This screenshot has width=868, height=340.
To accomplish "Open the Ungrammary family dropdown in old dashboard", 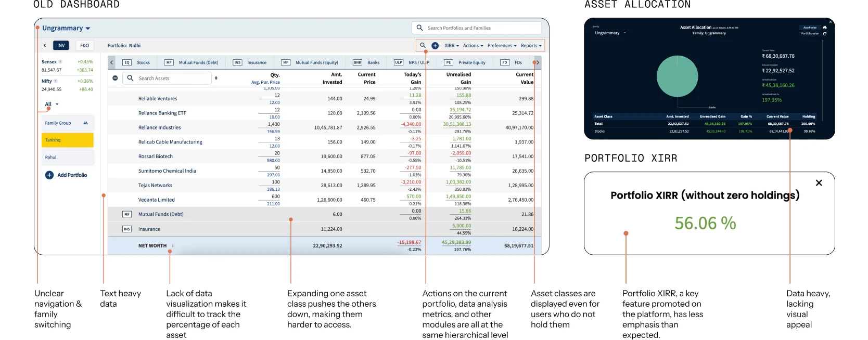I will [66, 28].
